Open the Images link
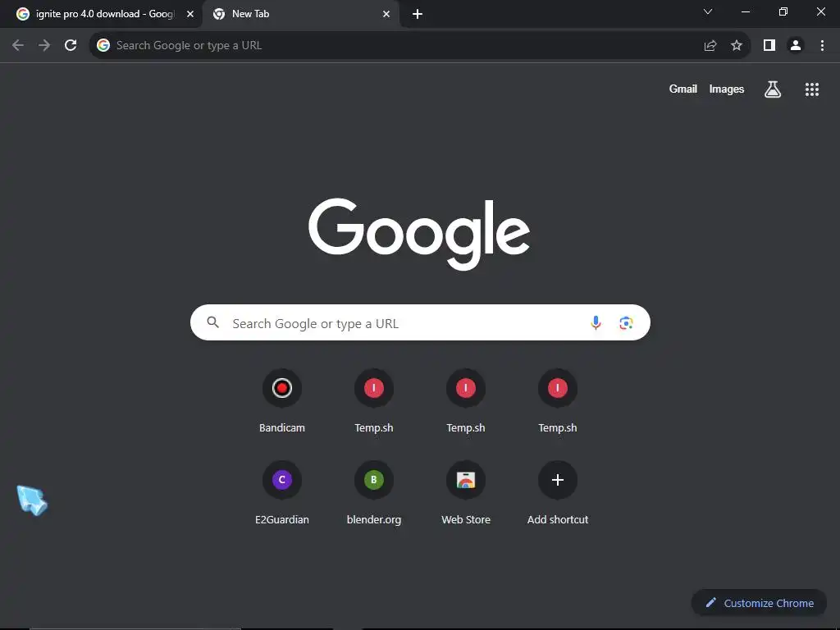The image size is (840, 630). 727,89
